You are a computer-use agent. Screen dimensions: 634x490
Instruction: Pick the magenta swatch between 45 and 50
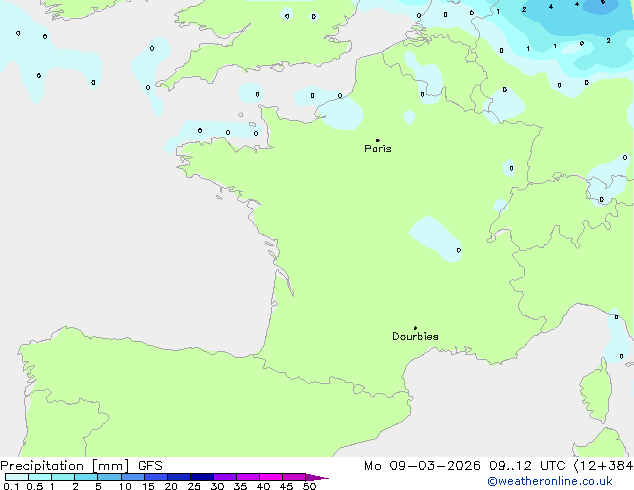coord(293,478)
